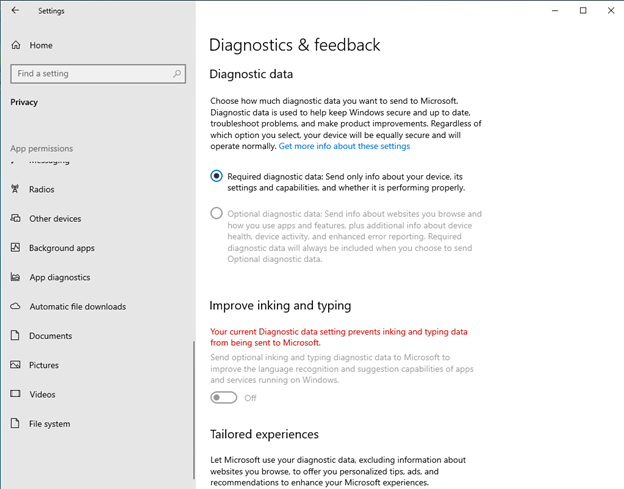This screenshot has height=489, width=624.
Task: Click the Automatic file downloads cloud icon
Action: tap(15, 306)
